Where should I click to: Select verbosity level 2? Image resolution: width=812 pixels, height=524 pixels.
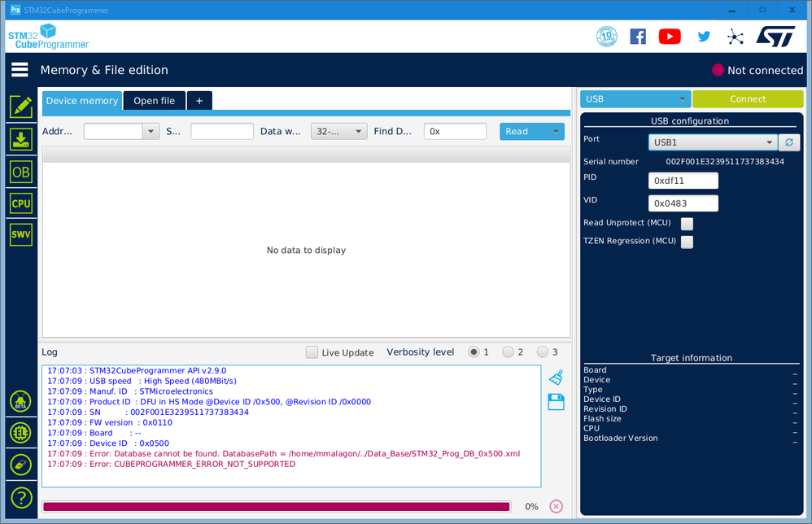tap(508, 352)
